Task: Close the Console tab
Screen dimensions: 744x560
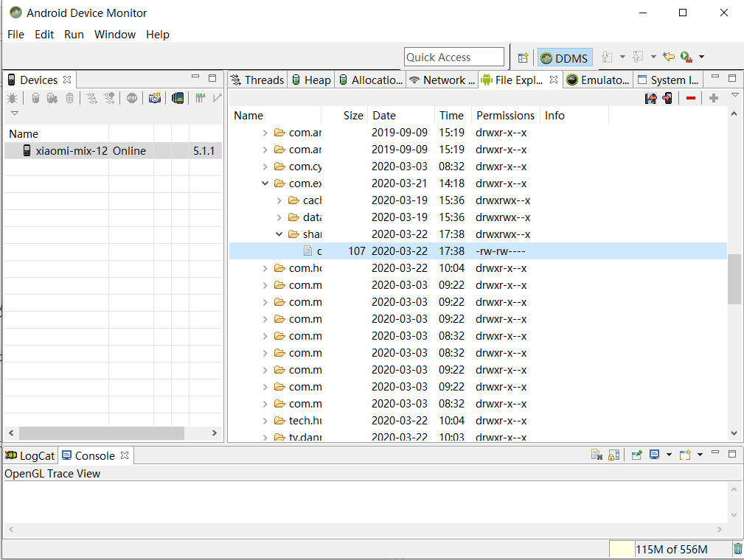Action: point(125,455)
